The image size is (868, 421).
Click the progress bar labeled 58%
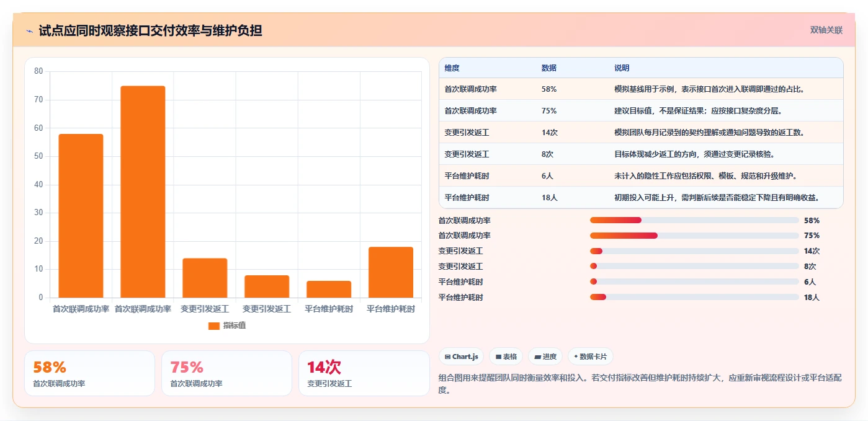pyautogui.click(x=694, y=220)
